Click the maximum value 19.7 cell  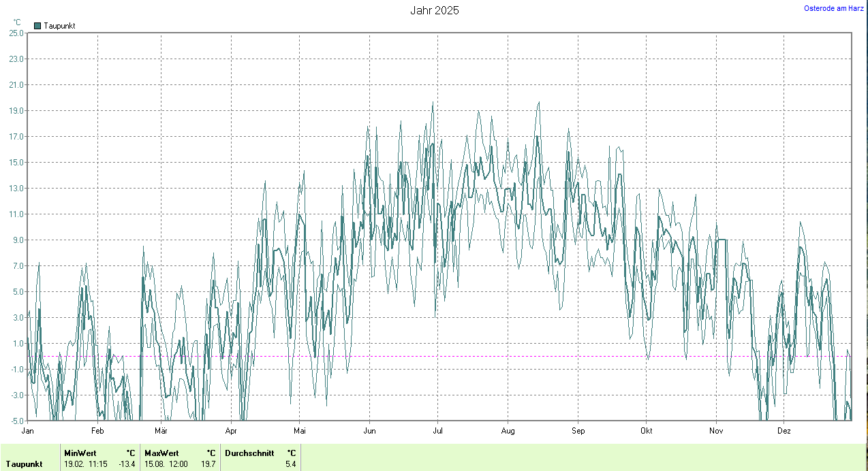(x=208, y=464)
